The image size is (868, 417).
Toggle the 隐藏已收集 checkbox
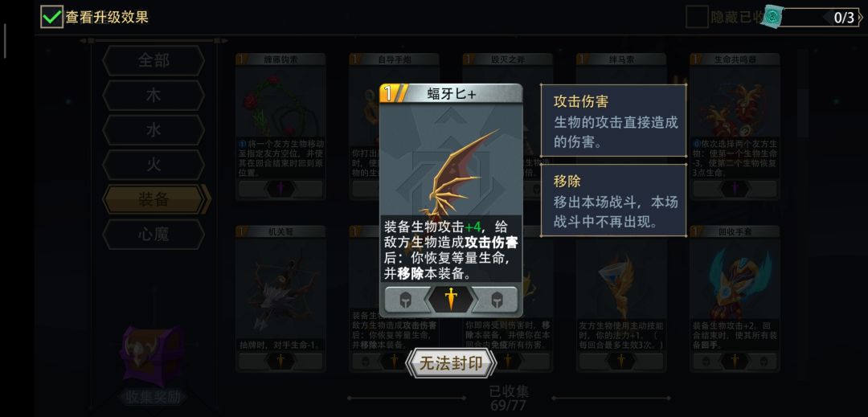[x=696, y=17]
